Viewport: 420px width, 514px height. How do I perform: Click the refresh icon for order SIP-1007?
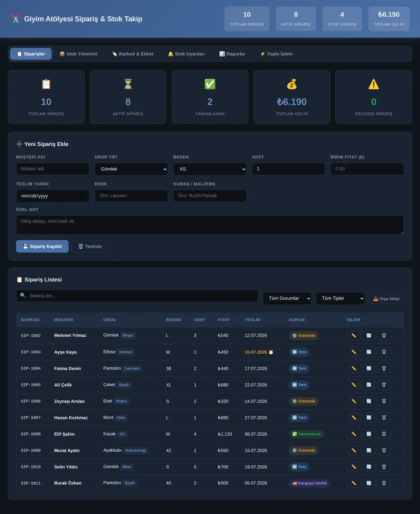[x=369, y=417]
